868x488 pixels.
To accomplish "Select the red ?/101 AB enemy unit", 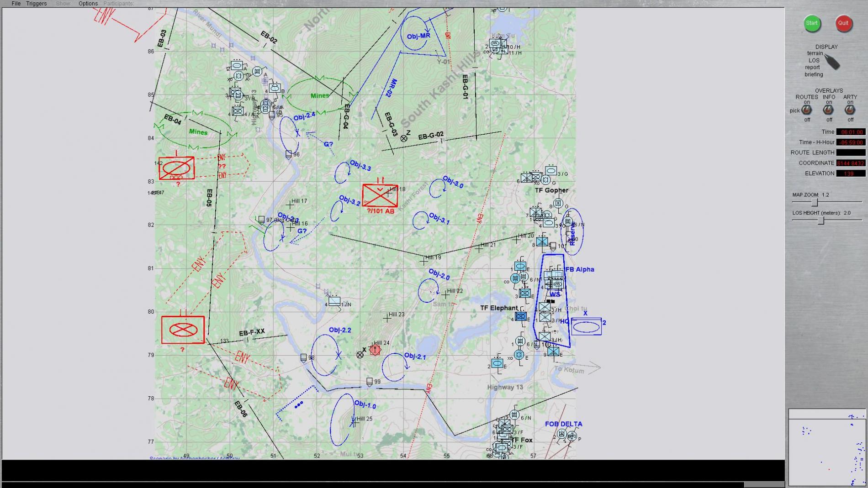I will (380, 195).
